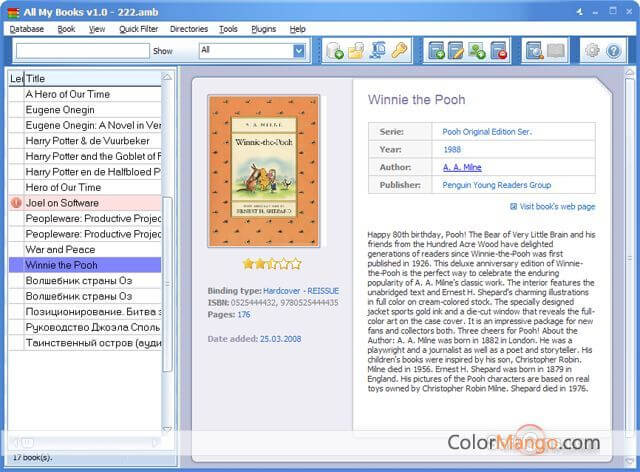Follow the Hardcover - REISSUE binding link
Image resolution: width=640 pixels, height=472 pixels.
301,291
